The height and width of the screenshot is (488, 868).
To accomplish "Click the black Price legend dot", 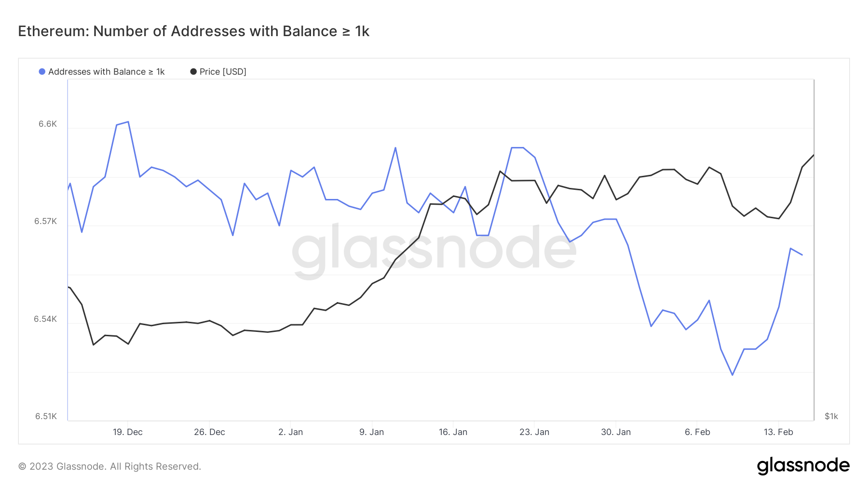I will pyautogui.click(x=193, y=72).
